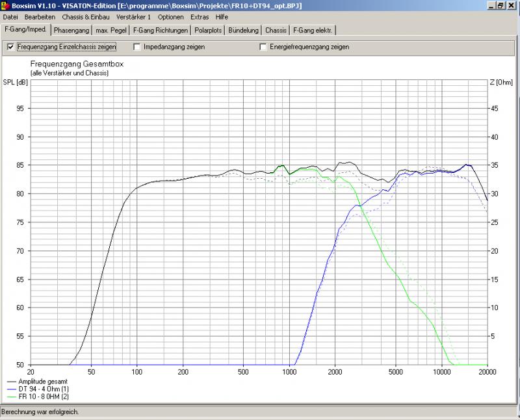Open the Extras menu
The height and width of the screenshot is (420, 520).
pos(200,17)
